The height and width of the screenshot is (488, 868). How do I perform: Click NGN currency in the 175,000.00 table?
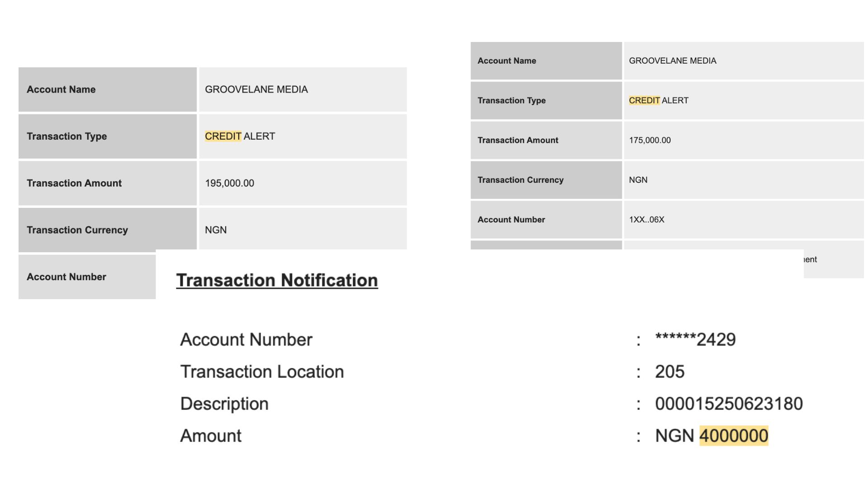(638, 180)
